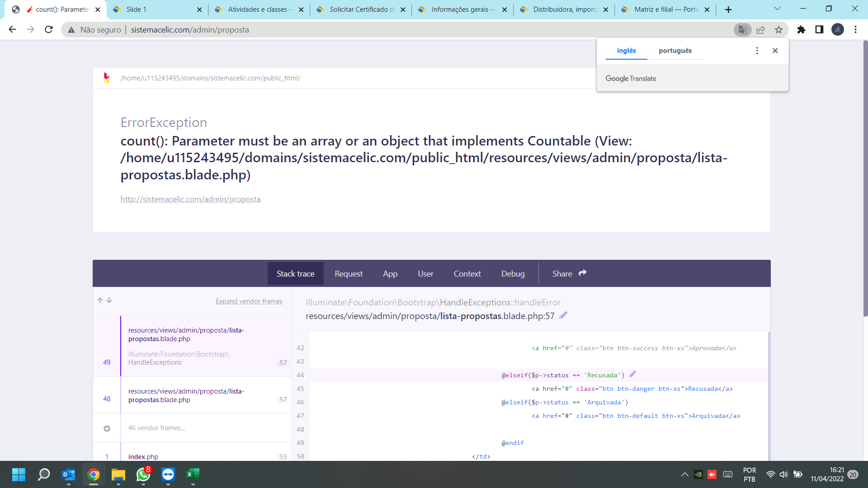The image size is (868, 488).
Task: Open the Extensions puzzle icon
Action: coord(802,29)
